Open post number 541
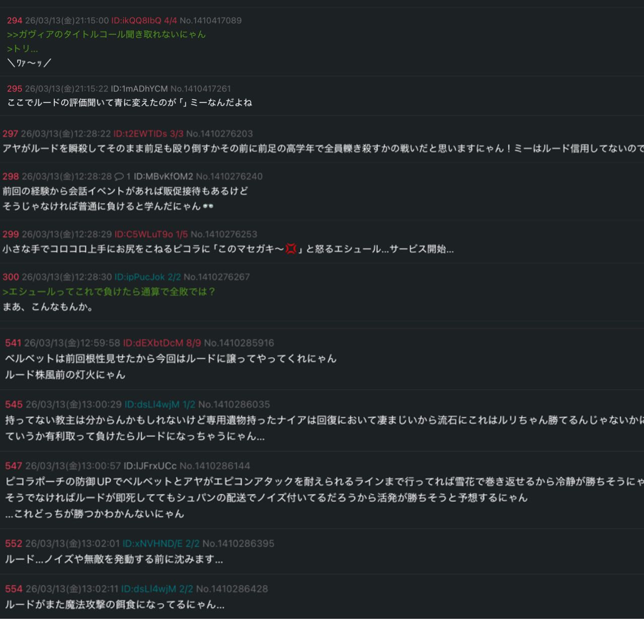 click(13, 343)
